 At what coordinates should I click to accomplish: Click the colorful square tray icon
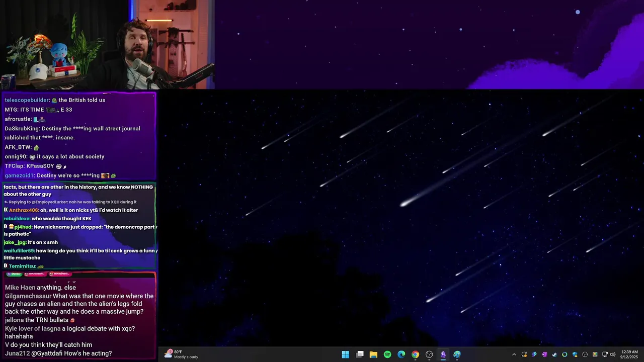(x=595, y=354)
